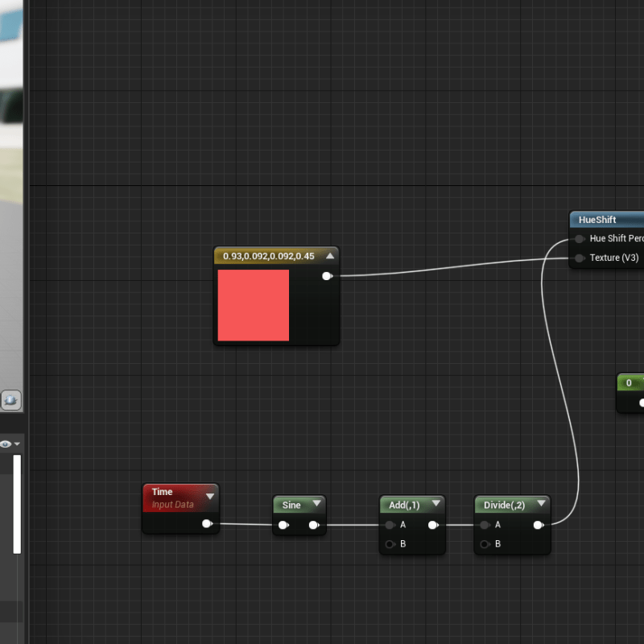Select the HueShift node title

tap(597, 220)
